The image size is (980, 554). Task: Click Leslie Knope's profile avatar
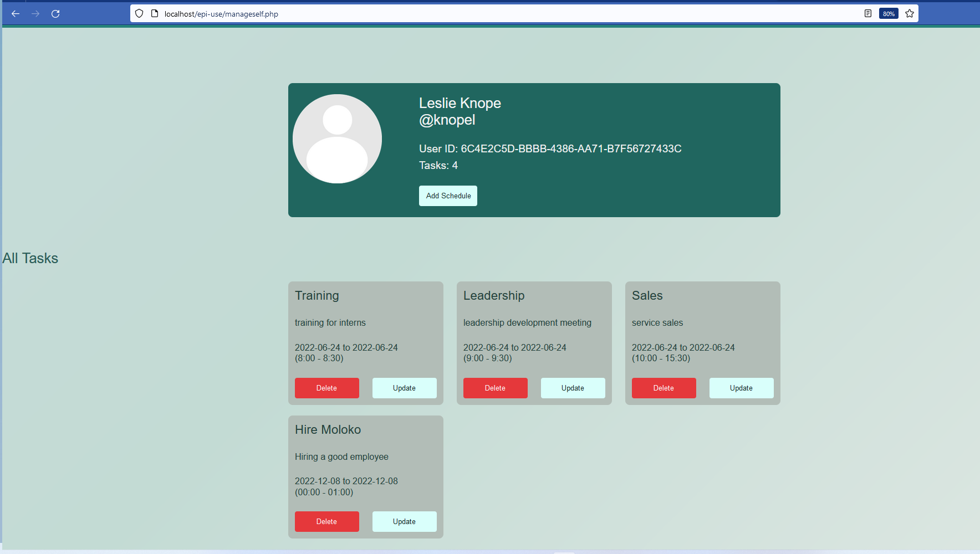337,138
